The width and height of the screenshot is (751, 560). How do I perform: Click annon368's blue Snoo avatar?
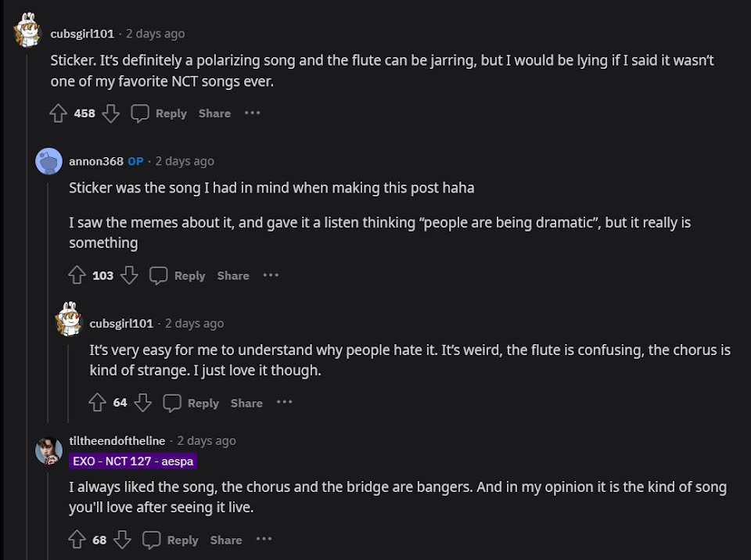click(x=49, y=161)
